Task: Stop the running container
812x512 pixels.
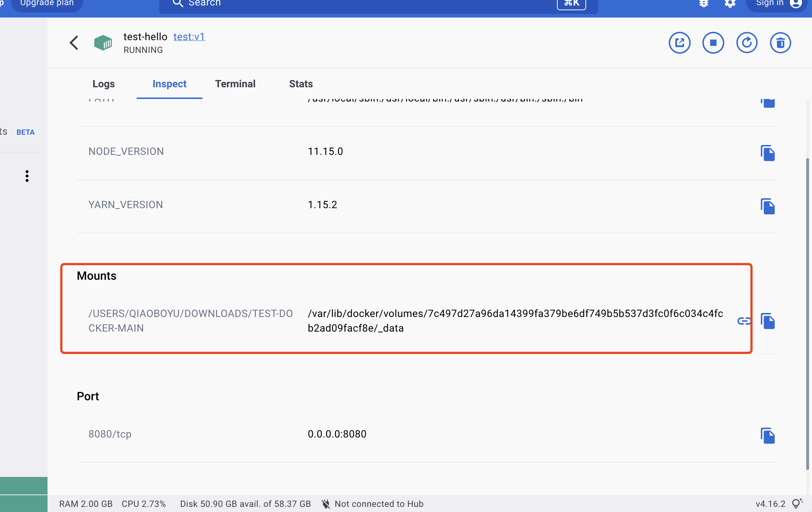Action: [713, 42]
